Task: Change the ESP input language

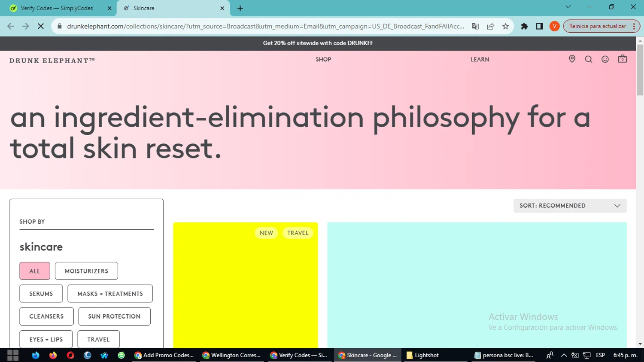Action: [601, 355]
